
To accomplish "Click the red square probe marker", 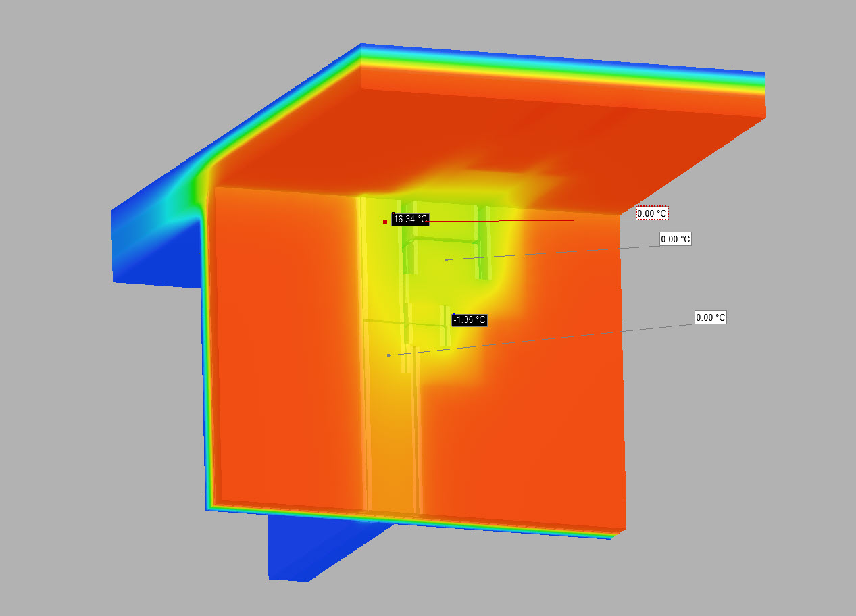I will pyautogui.click(x=385, y=222).
